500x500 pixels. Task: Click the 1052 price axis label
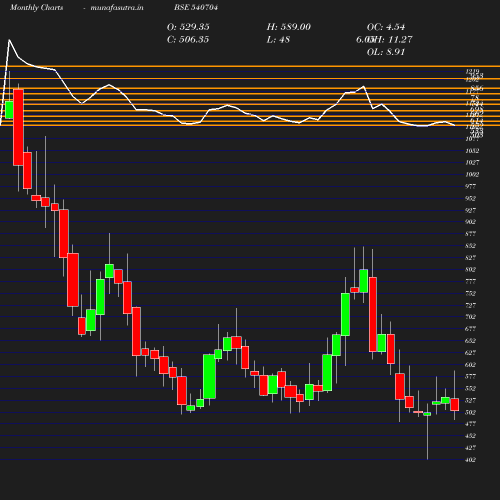(x=472, y=151)
